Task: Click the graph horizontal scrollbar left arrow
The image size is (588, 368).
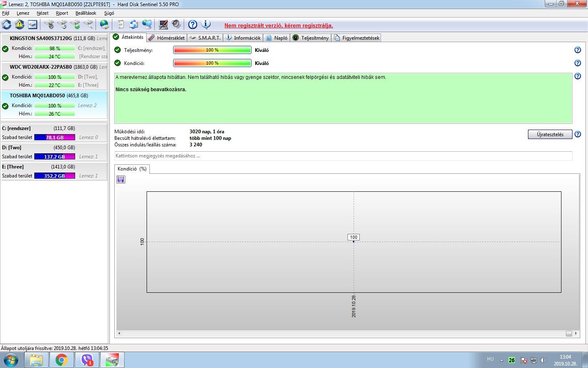Action: (x=119, y=334)
